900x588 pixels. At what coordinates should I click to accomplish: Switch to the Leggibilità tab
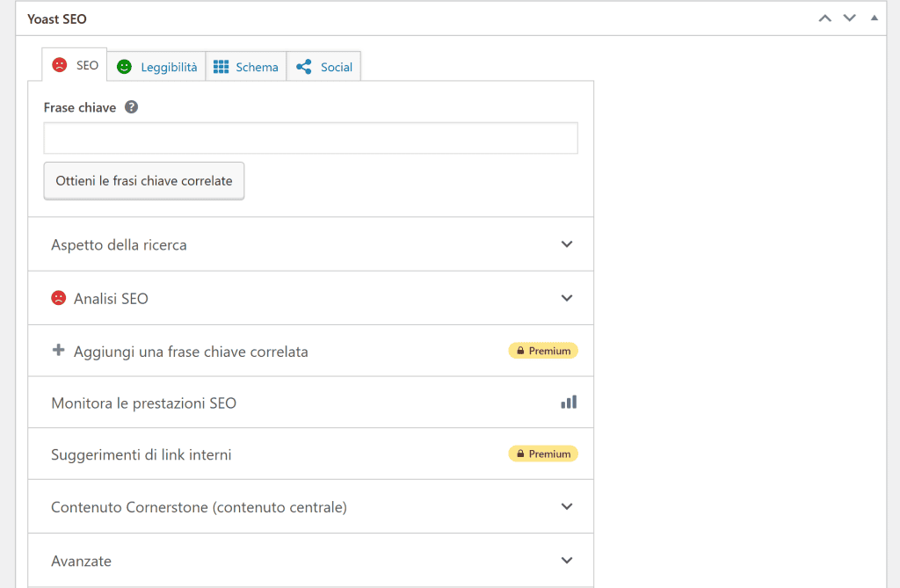point(156,67)
